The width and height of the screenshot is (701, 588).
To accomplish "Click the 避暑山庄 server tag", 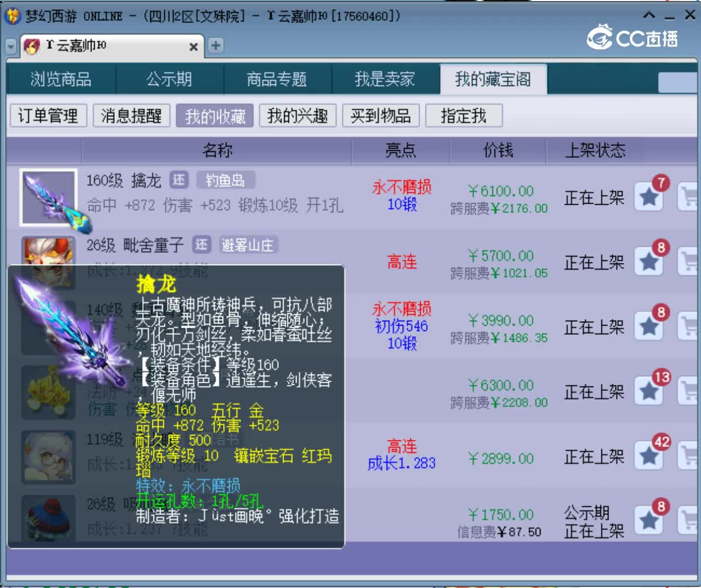I will 247,245.
